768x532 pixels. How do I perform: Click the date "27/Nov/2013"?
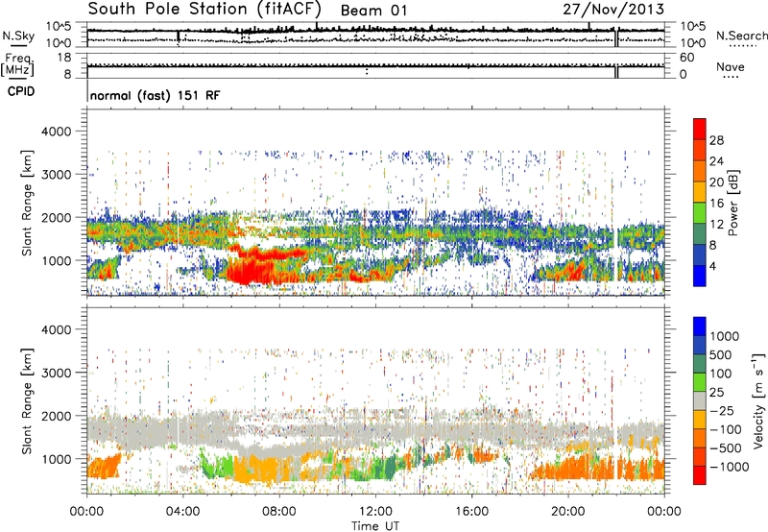(613, 9)
